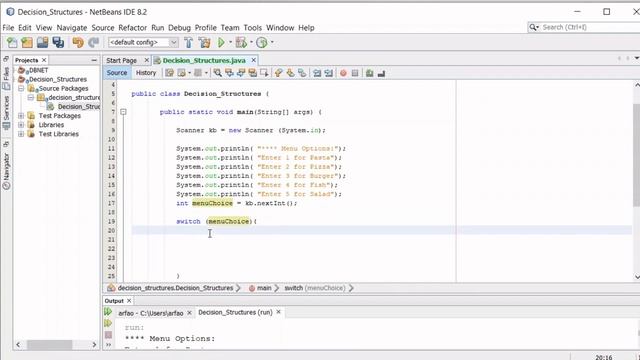640x360 pixels.
Task: Click the Find Next Occurrence editor icon
Action: tap(241, 73)
